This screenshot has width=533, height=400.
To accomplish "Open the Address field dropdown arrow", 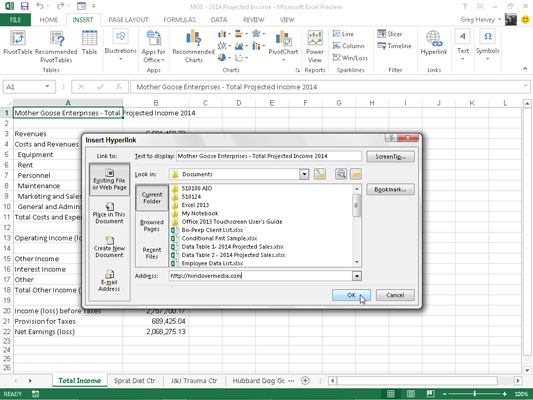I will [357, 276].
